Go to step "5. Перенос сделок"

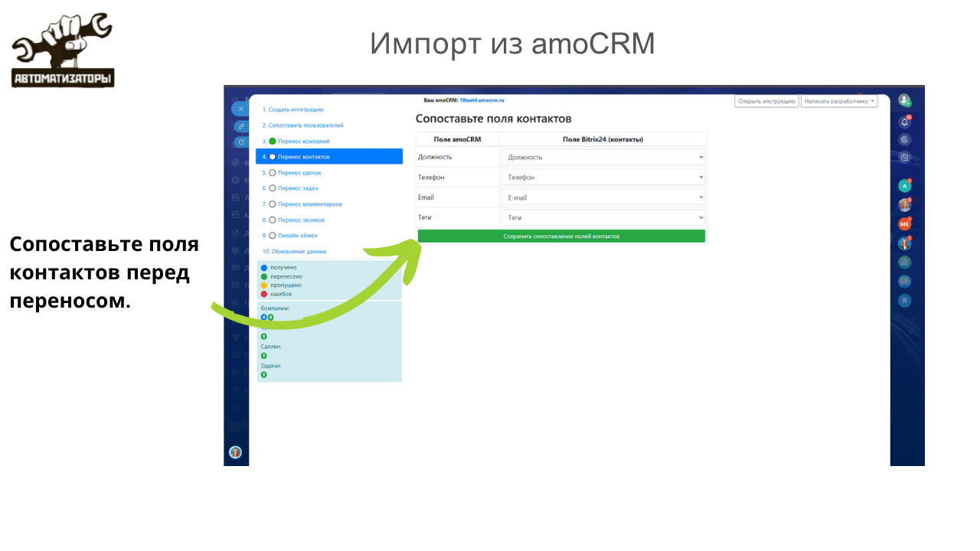[292, 173]
